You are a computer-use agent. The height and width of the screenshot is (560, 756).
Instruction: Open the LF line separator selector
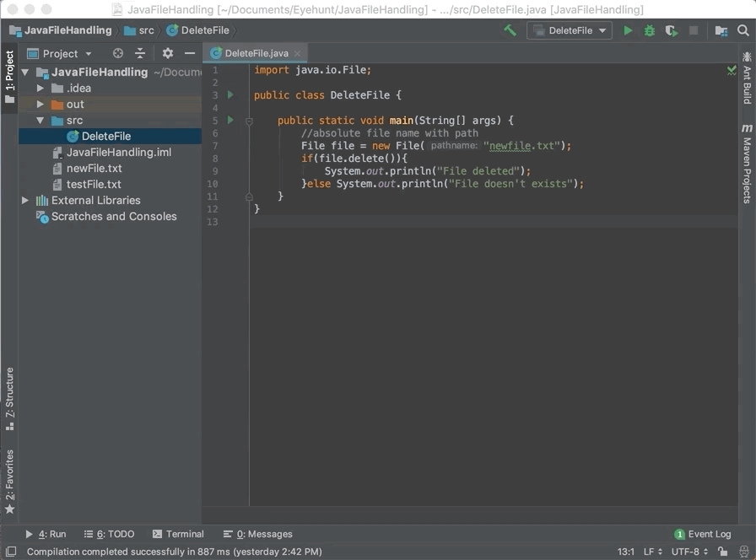[653, 552]
